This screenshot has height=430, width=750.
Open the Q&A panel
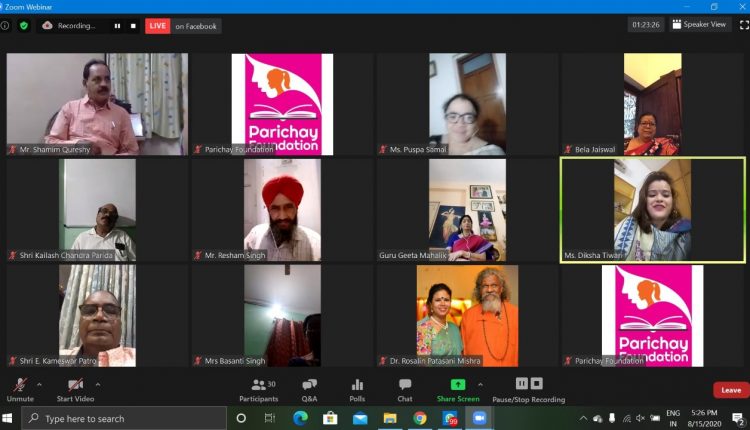coord(309,388)
